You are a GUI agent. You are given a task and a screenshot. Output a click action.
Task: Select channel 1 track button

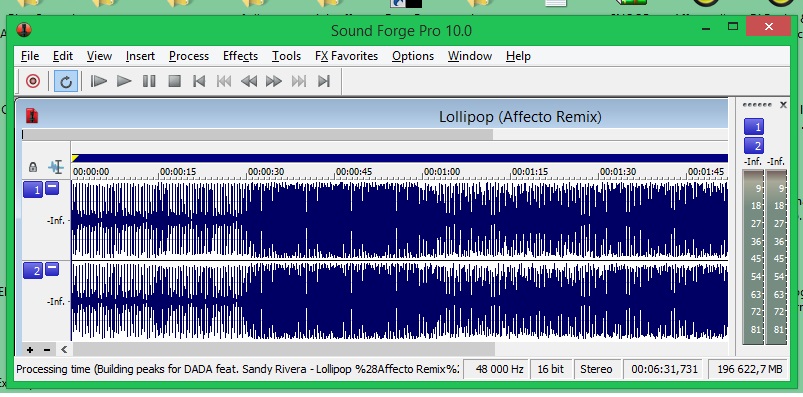[33, 190]
